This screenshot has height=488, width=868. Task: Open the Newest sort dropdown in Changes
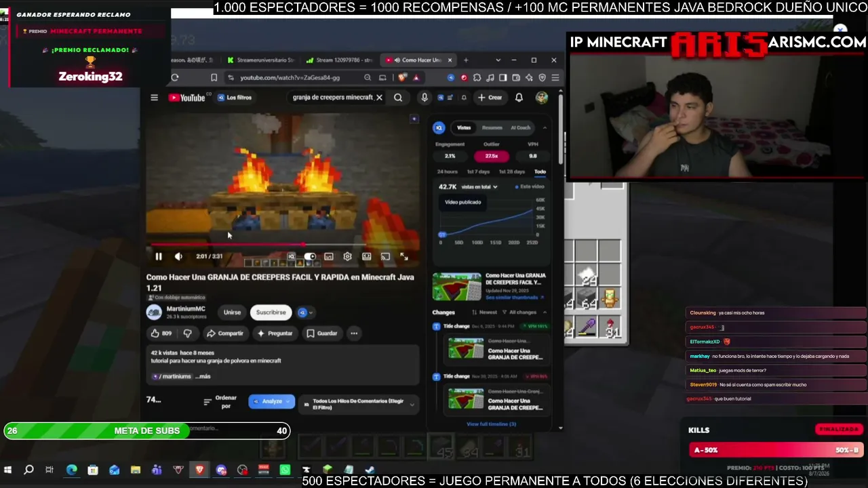pyautogui.click(x=485, y=312)
